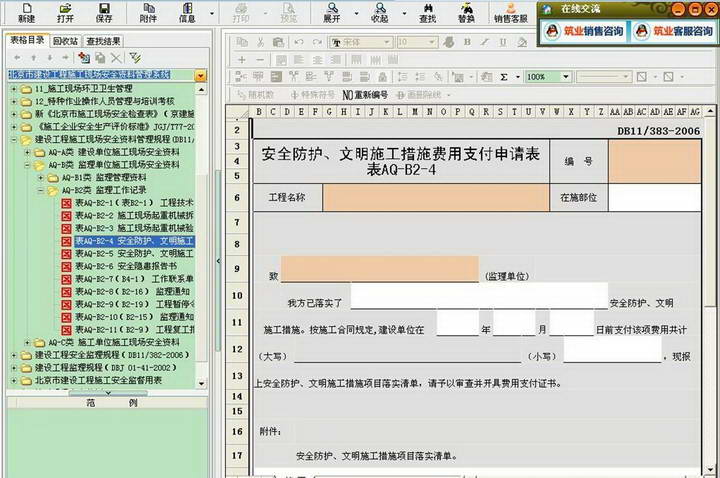This screenshot has width=720, height=478.
Task: Click the 保存 (Save) toolbar icon
Action: pos(104,13)
